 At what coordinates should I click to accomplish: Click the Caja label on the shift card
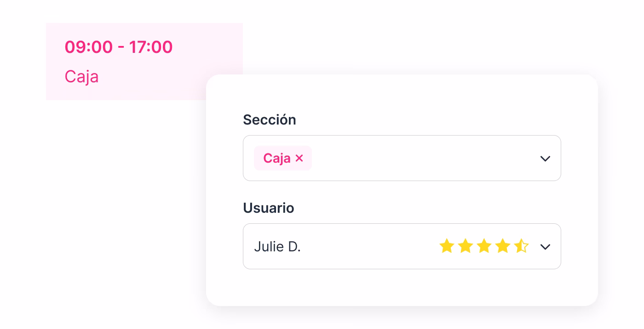[x=81, y=76]
